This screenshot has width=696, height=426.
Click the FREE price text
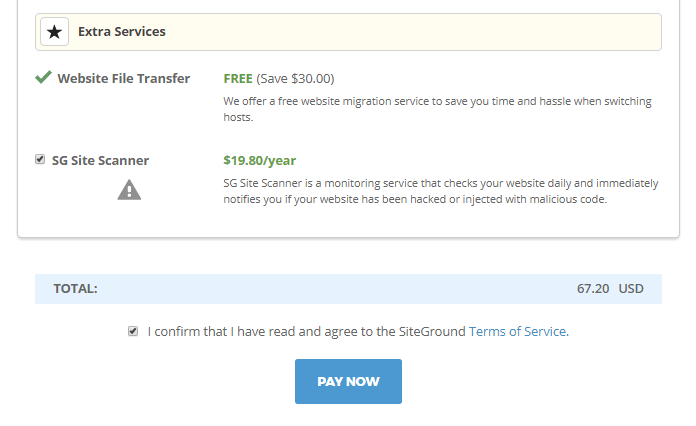(x=238, y=79)
